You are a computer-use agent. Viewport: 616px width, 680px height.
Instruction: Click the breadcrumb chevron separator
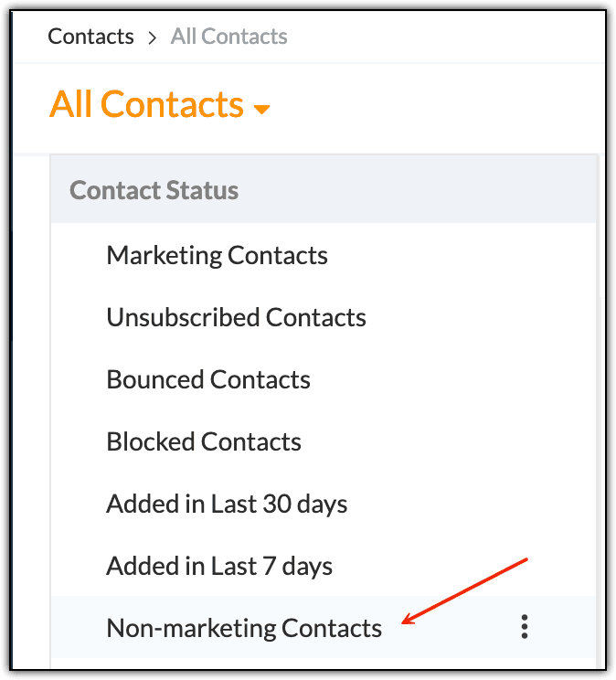click(152, 37)
